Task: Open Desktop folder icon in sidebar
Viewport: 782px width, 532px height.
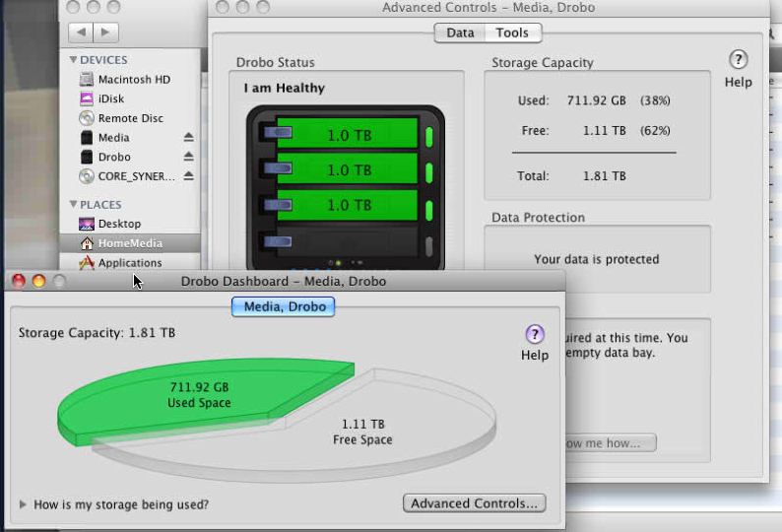Action: pos(87,224)
